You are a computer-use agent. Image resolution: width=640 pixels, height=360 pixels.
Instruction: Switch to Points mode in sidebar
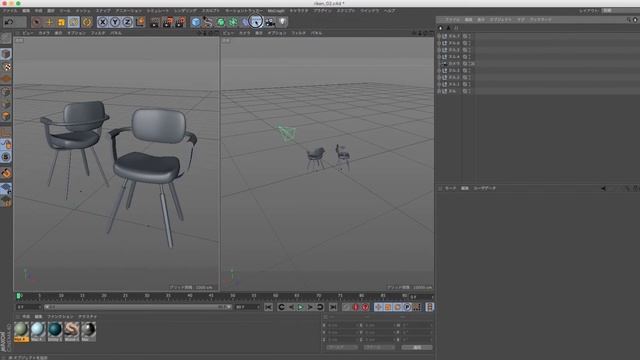point(6,92)
